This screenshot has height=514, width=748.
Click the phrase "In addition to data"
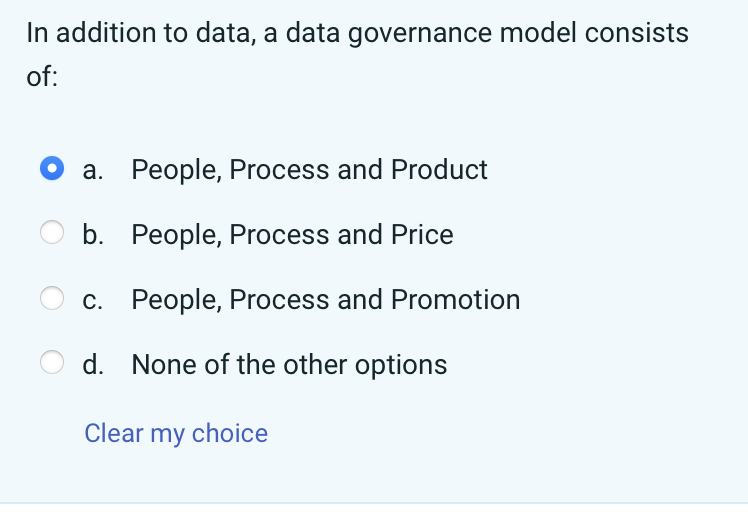135,33
